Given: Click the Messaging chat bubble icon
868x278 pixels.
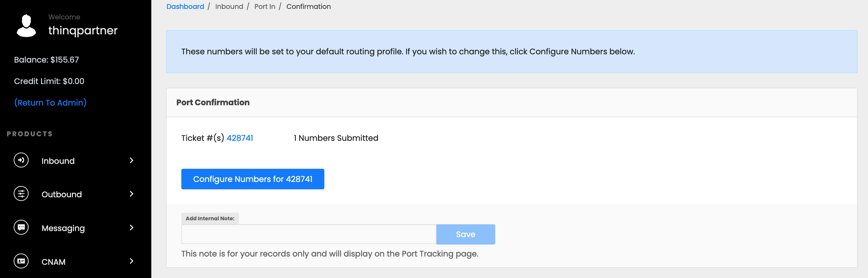Looking at the screenshot, I should [x=21, y=227].
